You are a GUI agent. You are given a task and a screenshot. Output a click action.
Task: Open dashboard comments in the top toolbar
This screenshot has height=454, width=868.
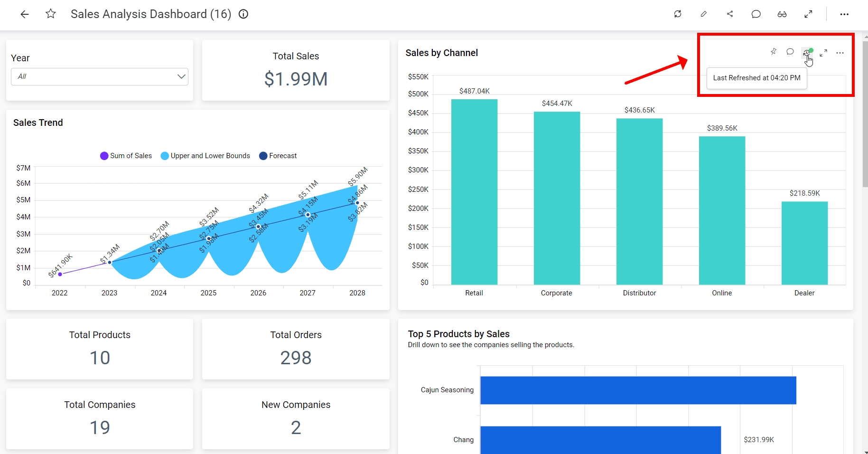[x=756, y=14]
